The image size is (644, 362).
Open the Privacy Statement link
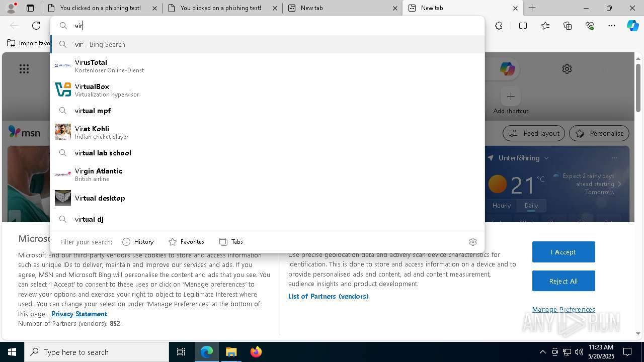pyautogui.click(x=79, y=314)
